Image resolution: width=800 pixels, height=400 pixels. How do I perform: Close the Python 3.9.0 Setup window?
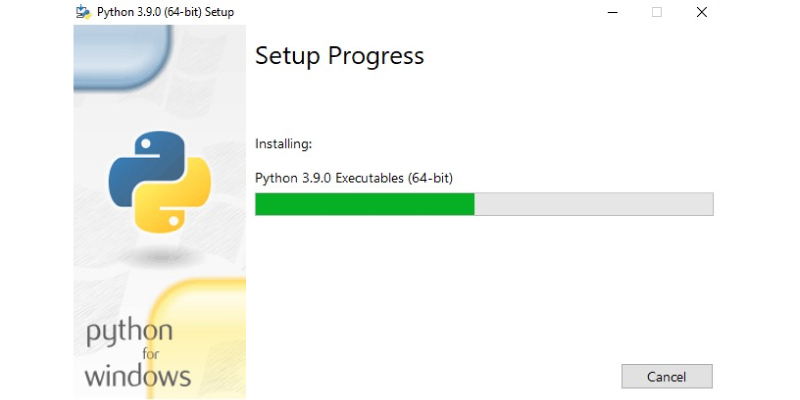pyautogui.click(x=702, y=12)
